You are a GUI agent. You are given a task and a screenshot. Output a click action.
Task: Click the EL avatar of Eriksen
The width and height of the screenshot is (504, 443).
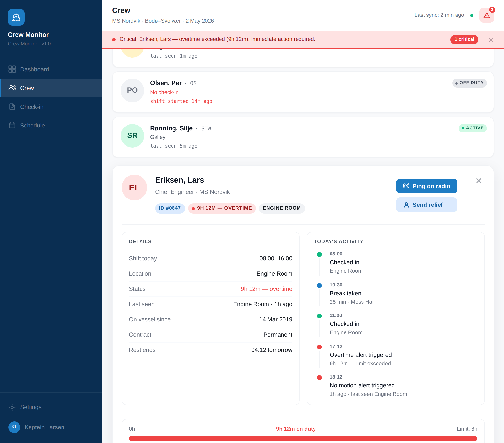pyautogui.click(x=134, y=188)
